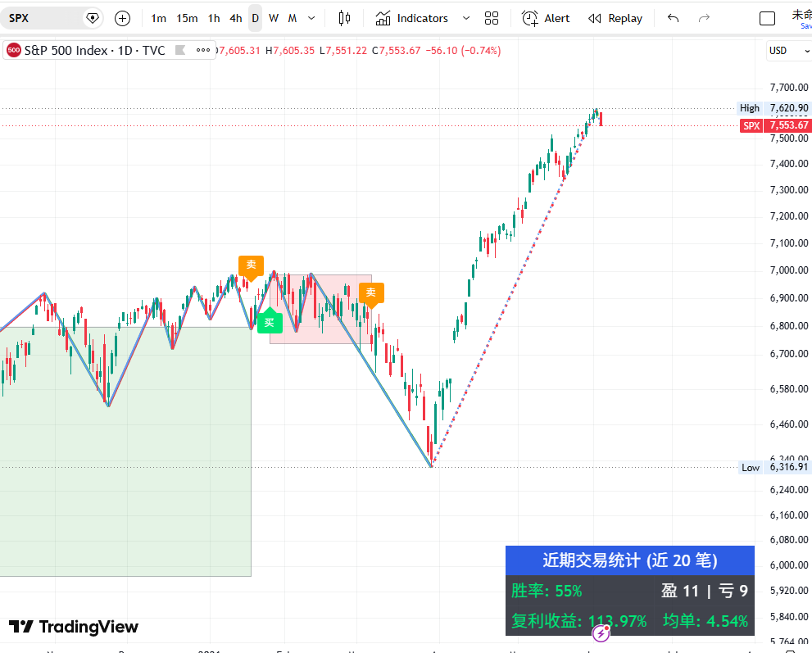This screenshot has width=812, height=653.
Task: Choose the W weekly timeframe
Action: point(274,18)
